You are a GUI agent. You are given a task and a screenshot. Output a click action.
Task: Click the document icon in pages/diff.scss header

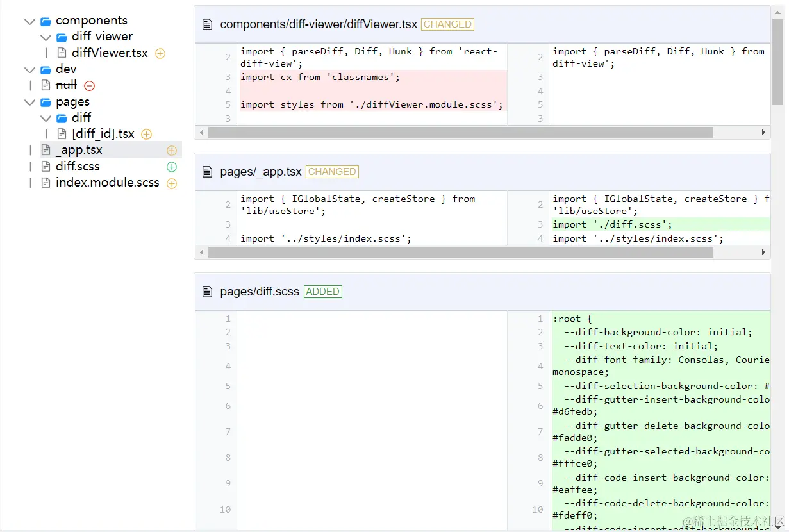pos(207,292)
